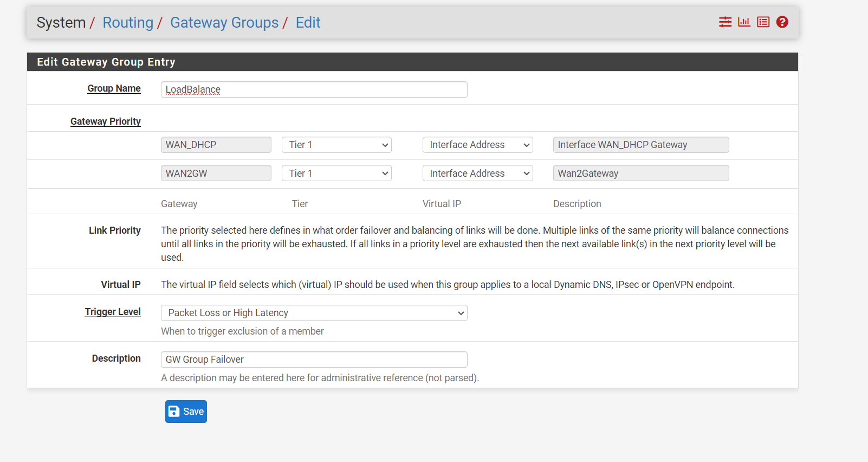Open related log entries icon
This screenshot has width=868, height=462.
coord(763,22)
